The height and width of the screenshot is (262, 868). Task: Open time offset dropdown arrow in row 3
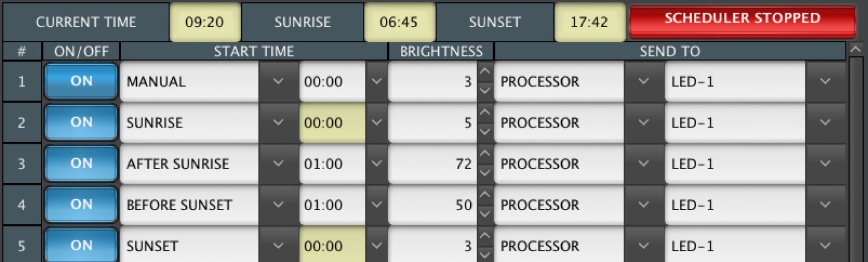point(377,164)
